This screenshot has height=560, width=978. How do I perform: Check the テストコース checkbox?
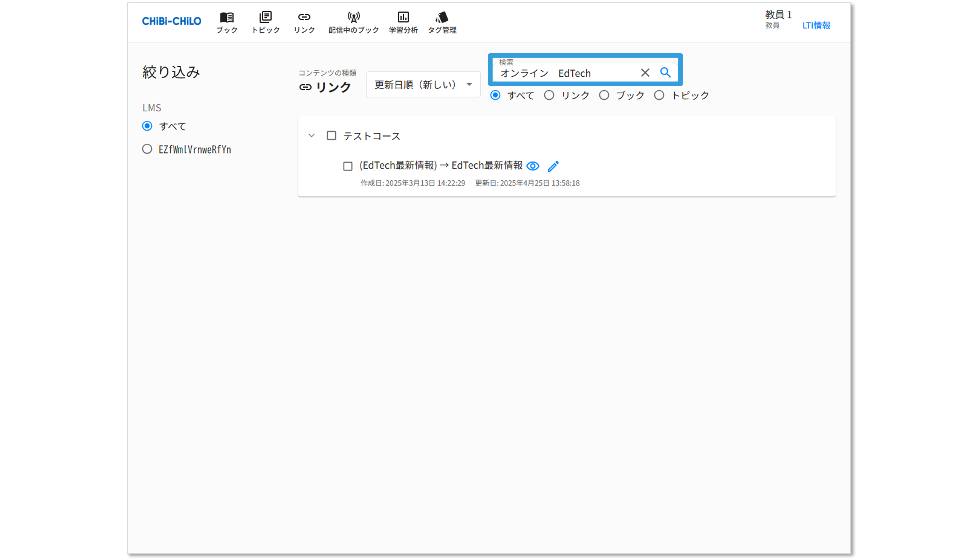331,136
